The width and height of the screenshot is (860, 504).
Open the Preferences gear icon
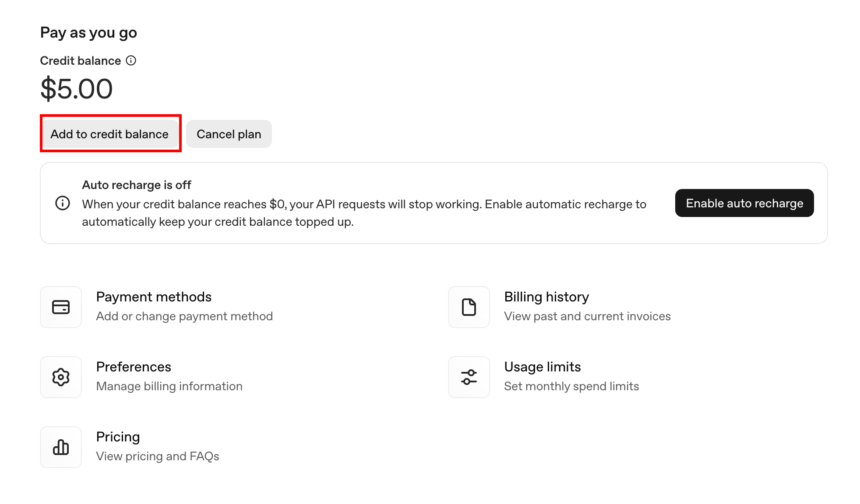[61, 377]
